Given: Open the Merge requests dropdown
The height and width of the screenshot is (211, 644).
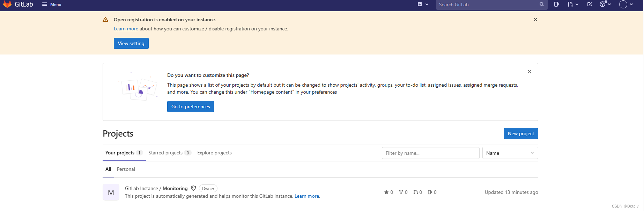Looking at the screenshot, I should coord(573,5).
